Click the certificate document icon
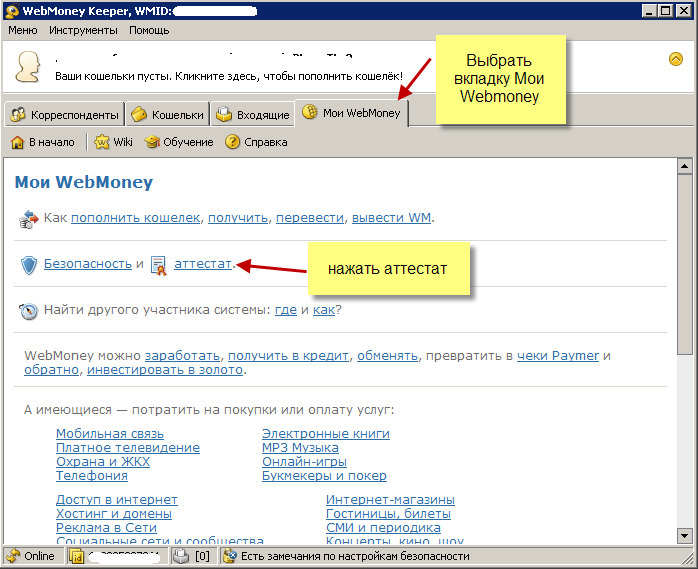This screenshot has height=569, width=698. pyautogui.click(x=159, y=266)
